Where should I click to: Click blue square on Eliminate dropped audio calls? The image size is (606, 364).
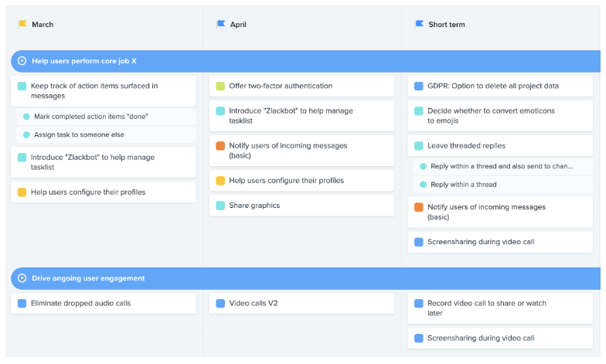tap(22, 303)
